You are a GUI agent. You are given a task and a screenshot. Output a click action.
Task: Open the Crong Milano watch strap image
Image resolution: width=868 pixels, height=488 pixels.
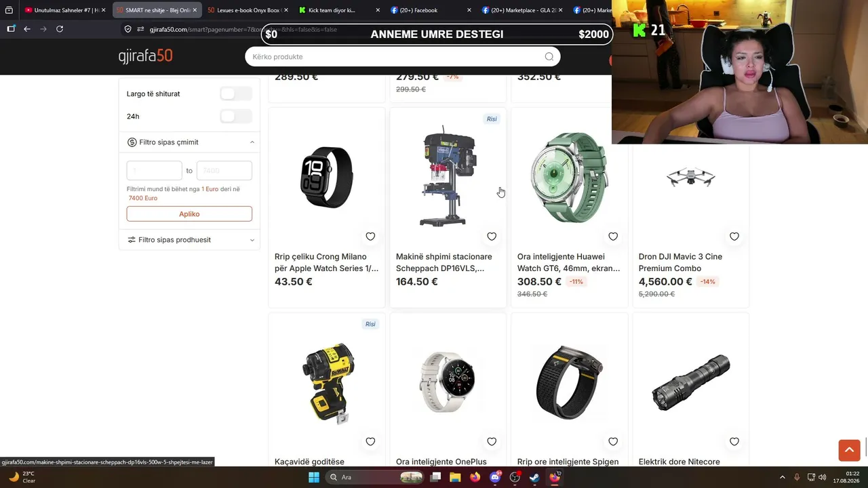coord(327,177)
